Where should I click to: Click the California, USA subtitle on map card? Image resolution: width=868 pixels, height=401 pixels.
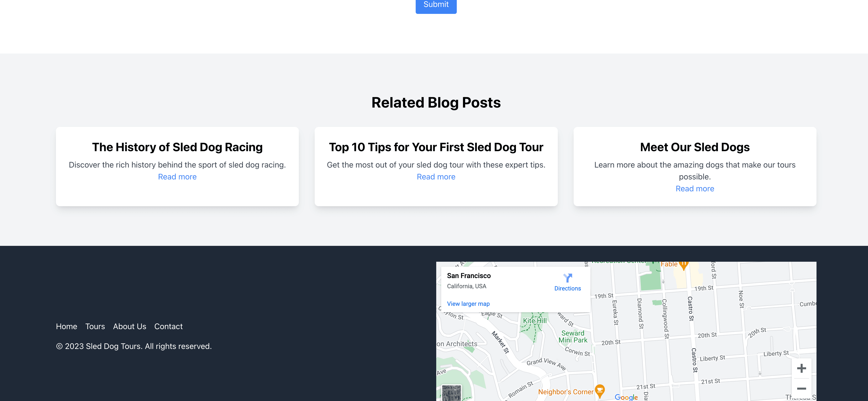[467, 286]
